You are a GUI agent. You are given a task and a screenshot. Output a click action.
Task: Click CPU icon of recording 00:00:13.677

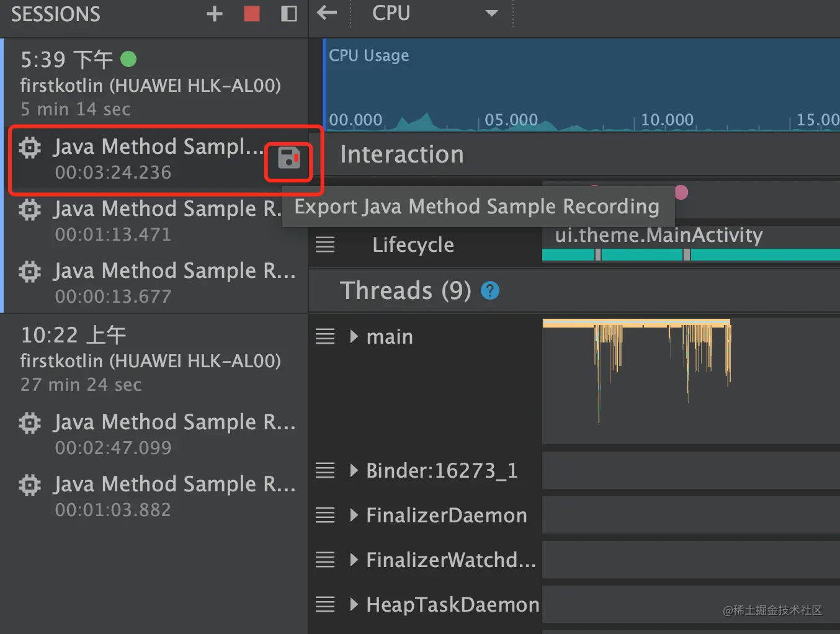[30, 271]
